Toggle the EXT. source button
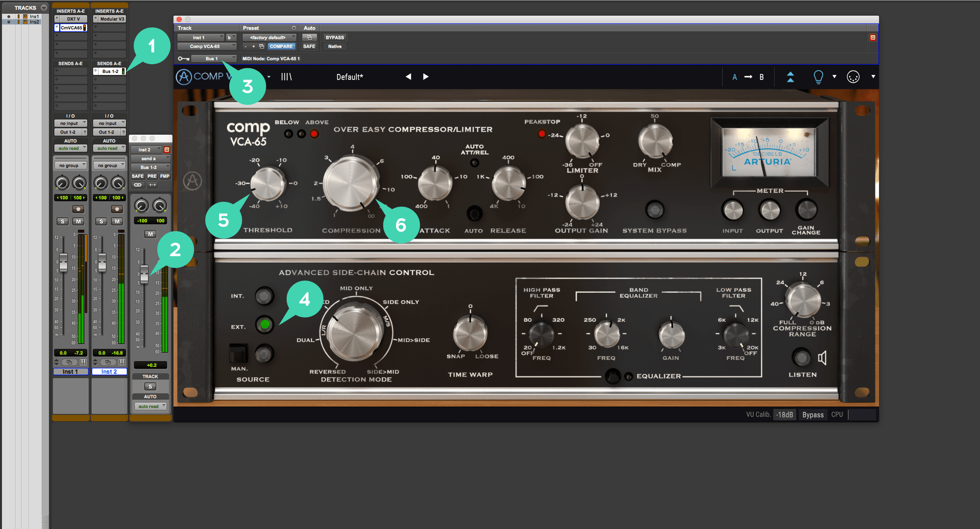The width and height of the screenshot is (980, 529). [x=264, y=324]
